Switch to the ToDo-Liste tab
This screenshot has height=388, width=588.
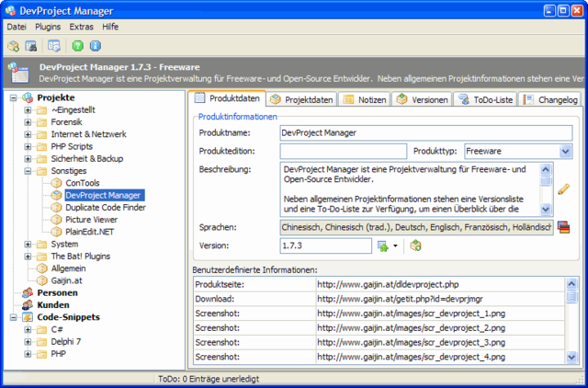485,99
